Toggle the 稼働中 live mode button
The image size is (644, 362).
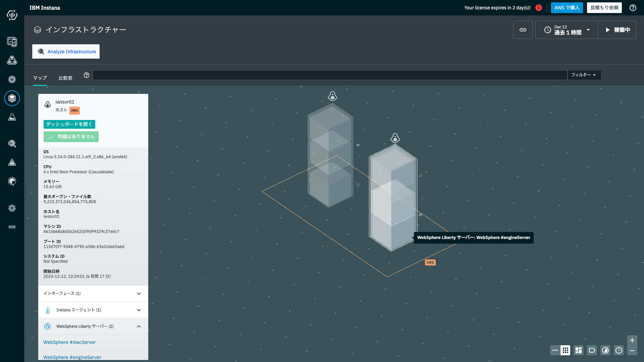pos(617,30)
